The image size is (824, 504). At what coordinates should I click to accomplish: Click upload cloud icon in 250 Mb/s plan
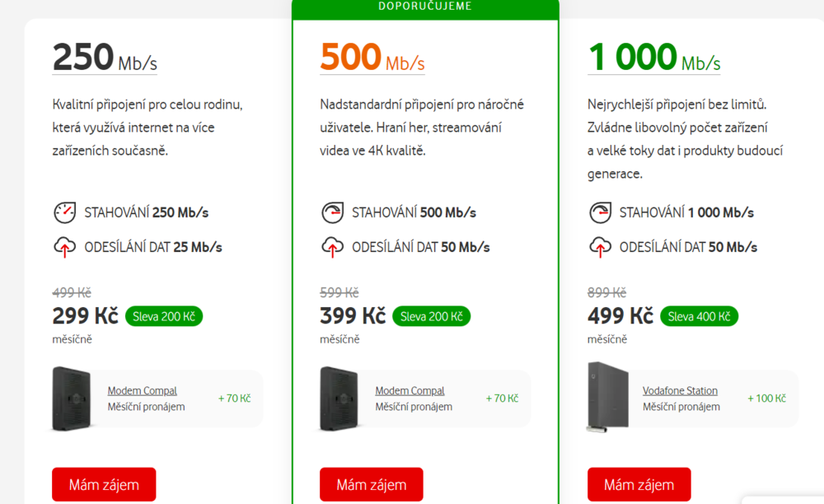click(64, 246)
